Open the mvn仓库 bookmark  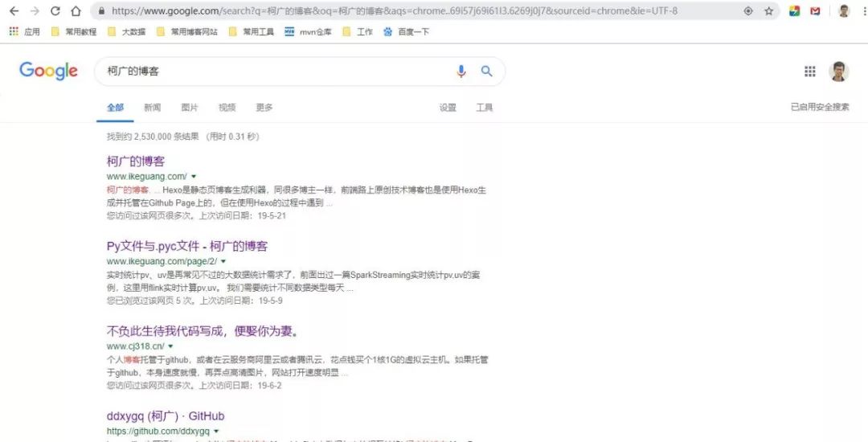(309, 31)
